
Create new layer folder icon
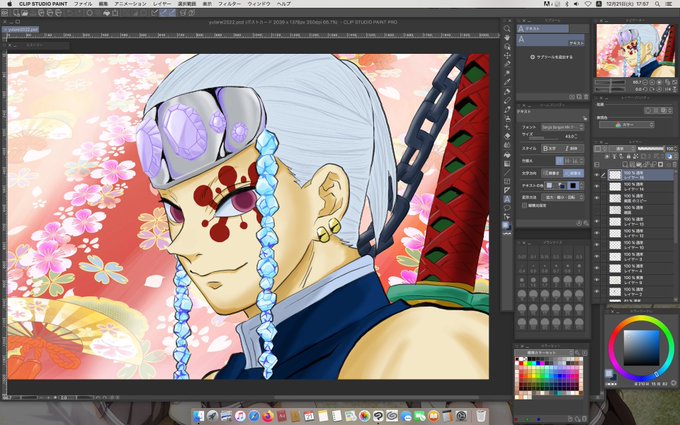point(639,164)
